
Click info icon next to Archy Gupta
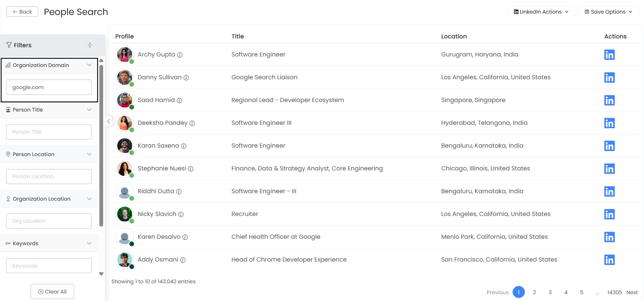click(180, 55)
